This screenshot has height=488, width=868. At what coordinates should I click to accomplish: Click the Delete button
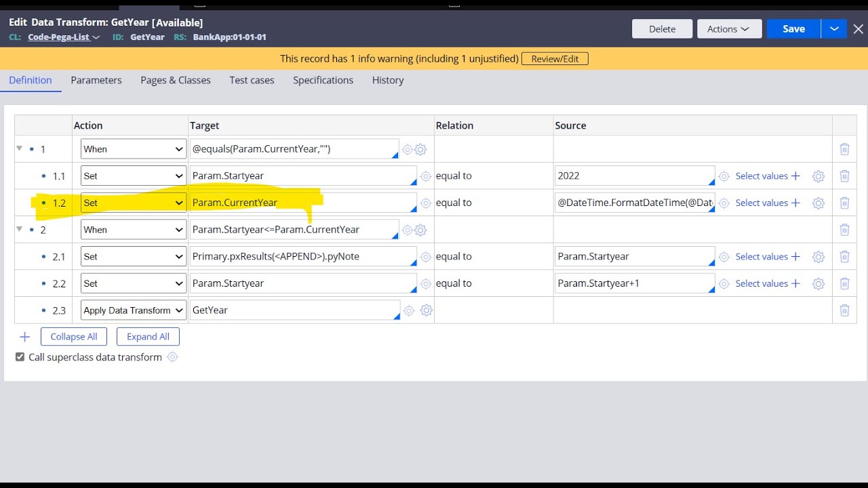(662, 28)
